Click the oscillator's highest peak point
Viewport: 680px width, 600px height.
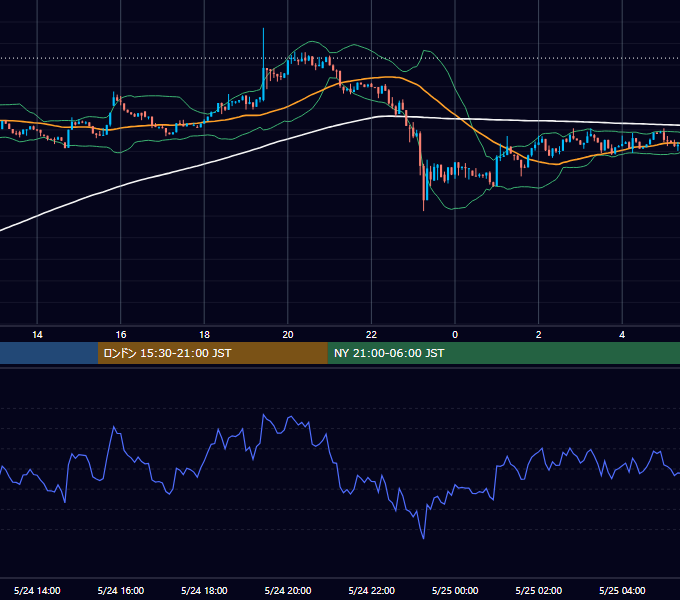coord(264,415)
